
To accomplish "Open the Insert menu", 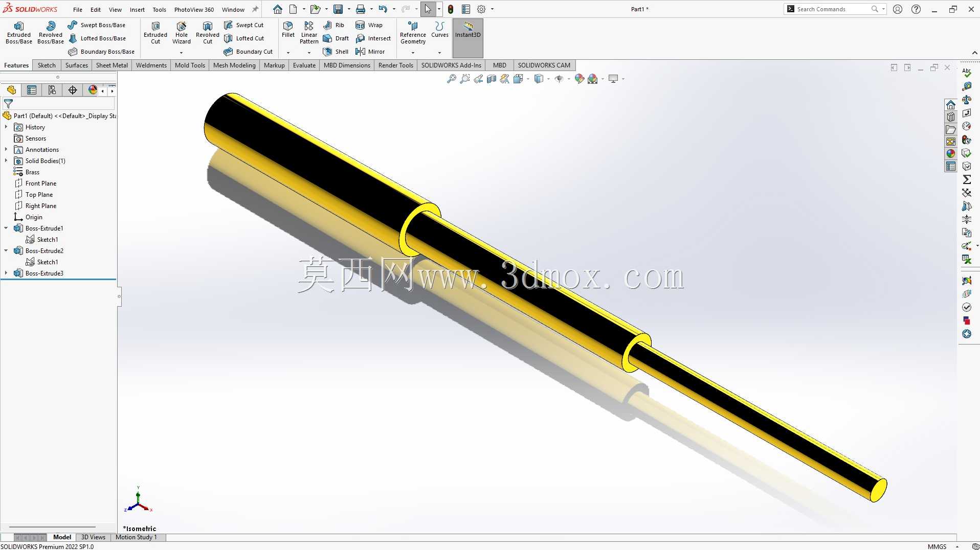I will 137,9.
